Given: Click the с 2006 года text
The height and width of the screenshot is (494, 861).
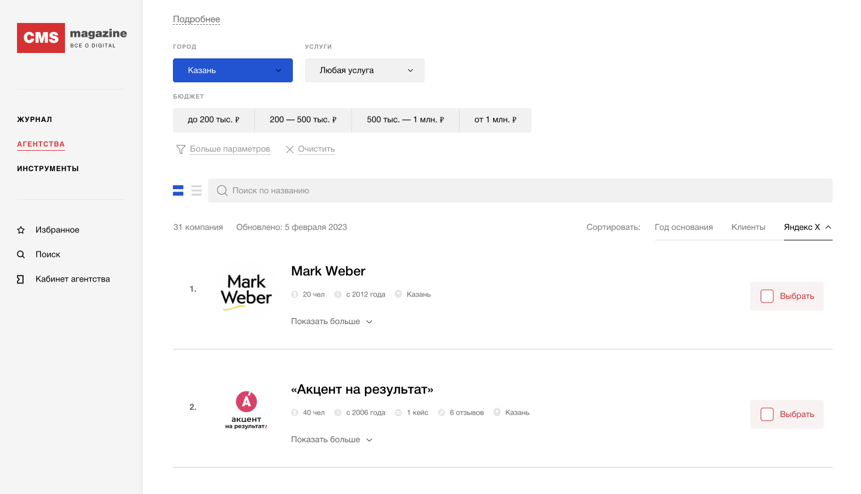Looking at the screenshot, I should click(366, 413).
